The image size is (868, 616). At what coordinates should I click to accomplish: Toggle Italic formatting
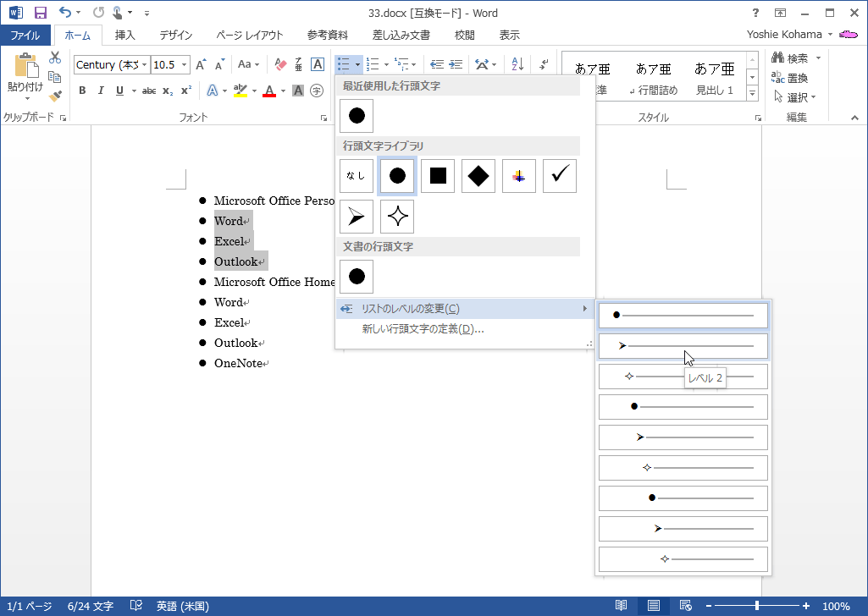pyautogui.click(x=101, y=91)
